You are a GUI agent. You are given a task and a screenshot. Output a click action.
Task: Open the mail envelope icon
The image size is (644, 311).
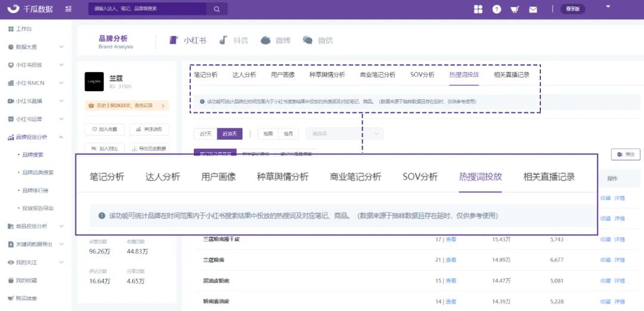pyautogui.click(x=533, y=10)
